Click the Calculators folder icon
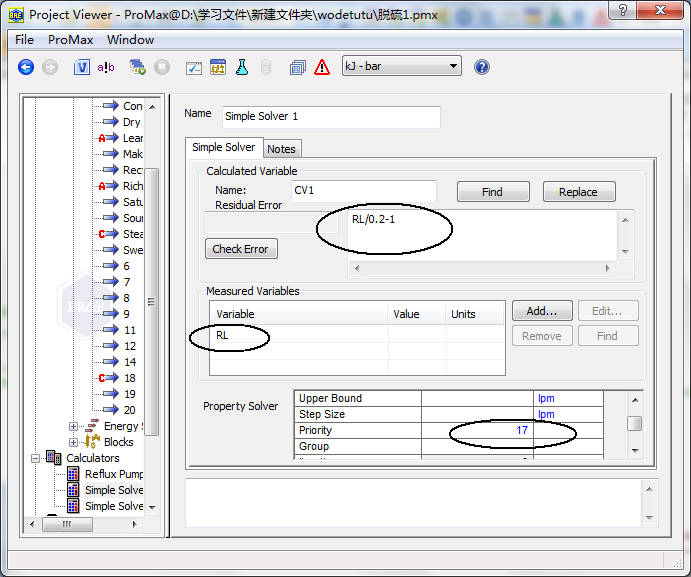691x577 pixels. click(x=54, y=458)
